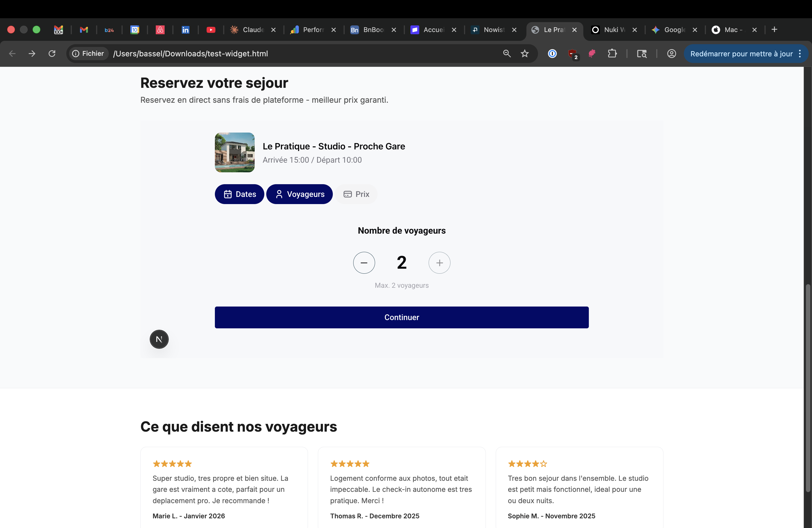The image size is (812, 528).
Task: Select the Prix step pill
Action: point(356,194)
